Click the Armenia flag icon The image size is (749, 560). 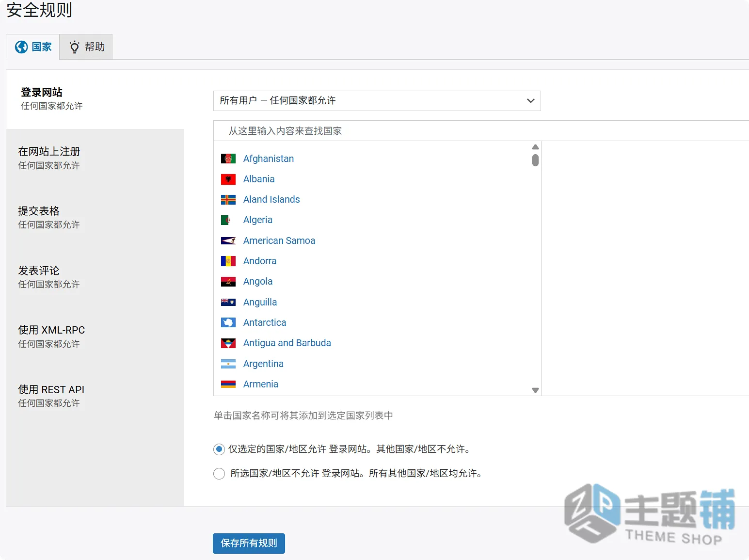click(x=228, y=384)
